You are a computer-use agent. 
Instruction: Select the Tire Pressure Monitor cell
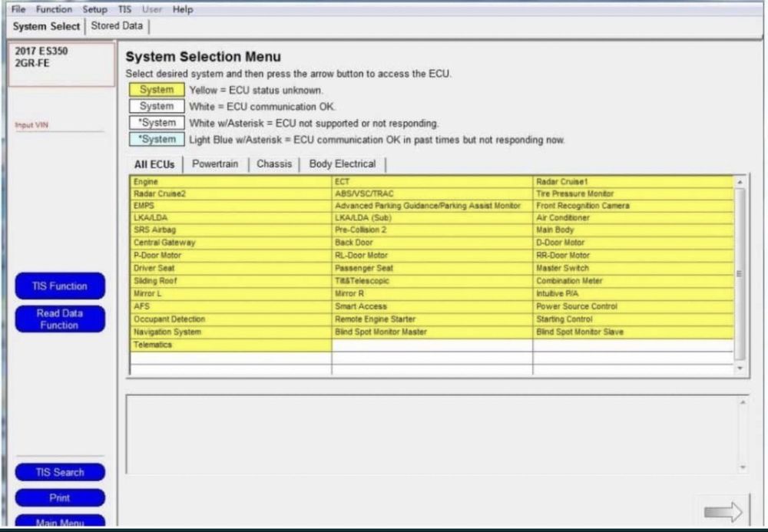[x=634, y=193]
